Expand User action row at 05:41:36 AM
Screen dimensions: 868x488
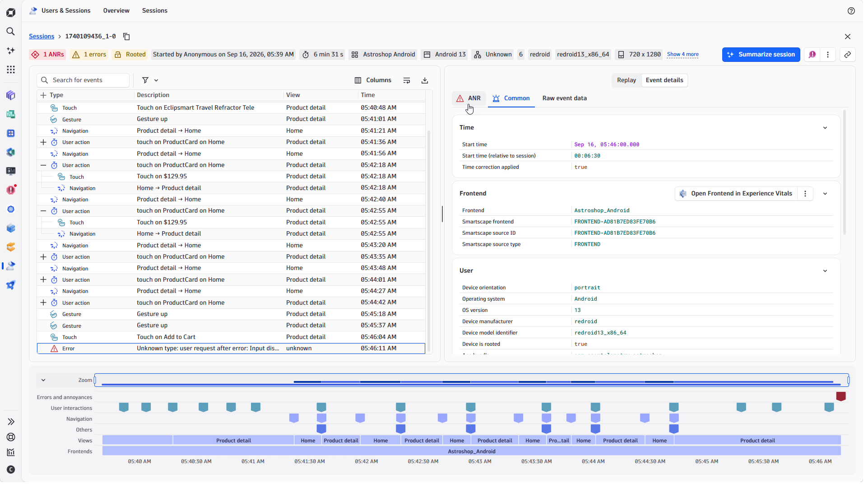(43, 143)
